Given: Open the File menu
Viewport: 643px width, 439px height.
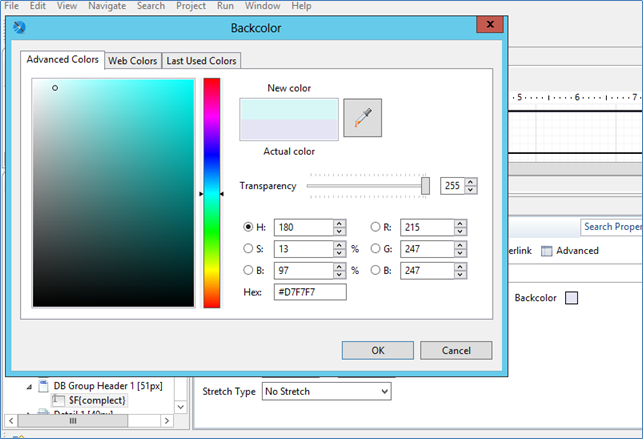Looking at the screenshot, I should (11, 6).
